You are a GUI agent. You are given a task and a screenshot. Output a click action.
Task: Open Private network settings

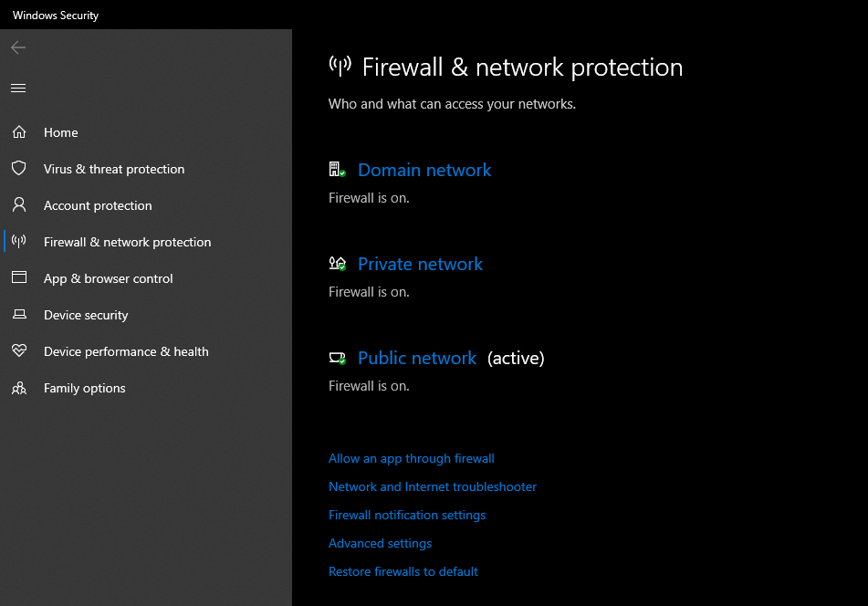pos(420,264)
